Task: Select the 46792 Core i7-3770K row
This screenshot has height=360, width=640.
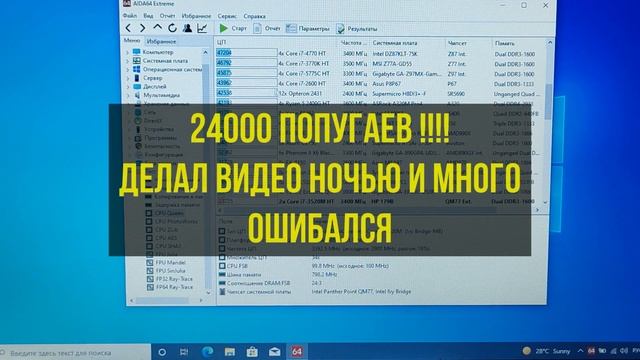Action: (380, 64)
